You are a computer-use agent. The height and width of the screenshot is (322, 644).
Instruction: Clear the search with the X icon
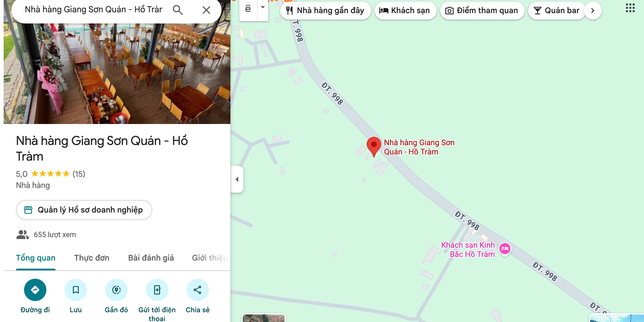206,10
